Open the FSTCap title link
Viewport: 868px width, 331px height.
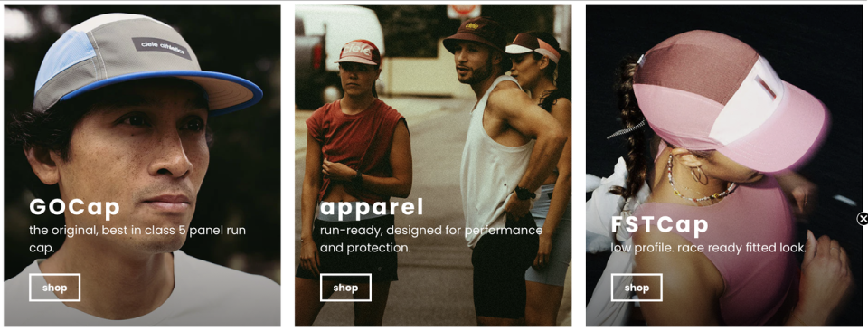point(659,225)
